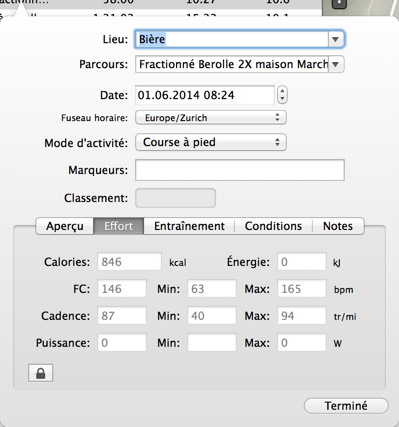
Task: Switch to the Aperçu tab
Action: 65,226
